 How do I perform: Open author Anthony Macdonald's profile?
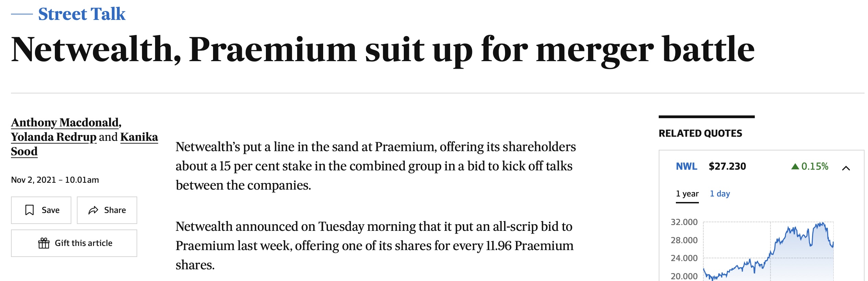pos(65,123)
